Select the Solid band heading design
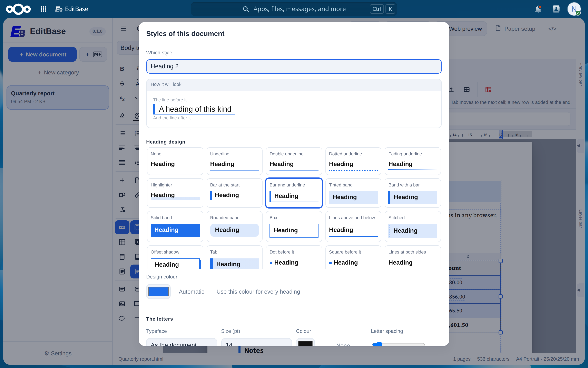 point(175,227)
